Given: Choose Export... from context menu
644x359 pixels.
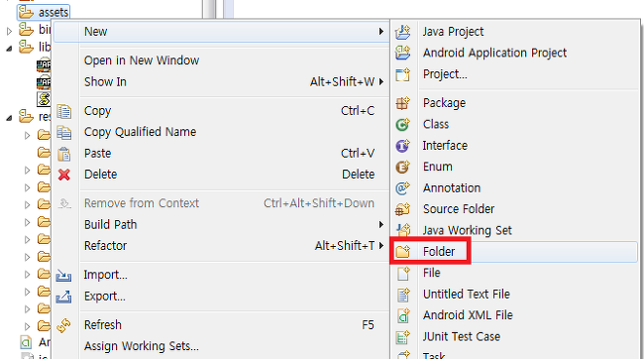Looking at the screenshot, I should 104,297.
